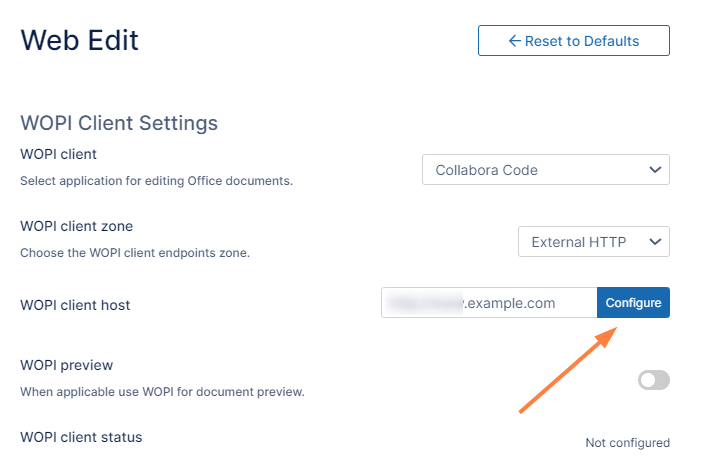The image size is (707, 472).
Task: Focus the WOPI client host input field
Action: (489, 303)
